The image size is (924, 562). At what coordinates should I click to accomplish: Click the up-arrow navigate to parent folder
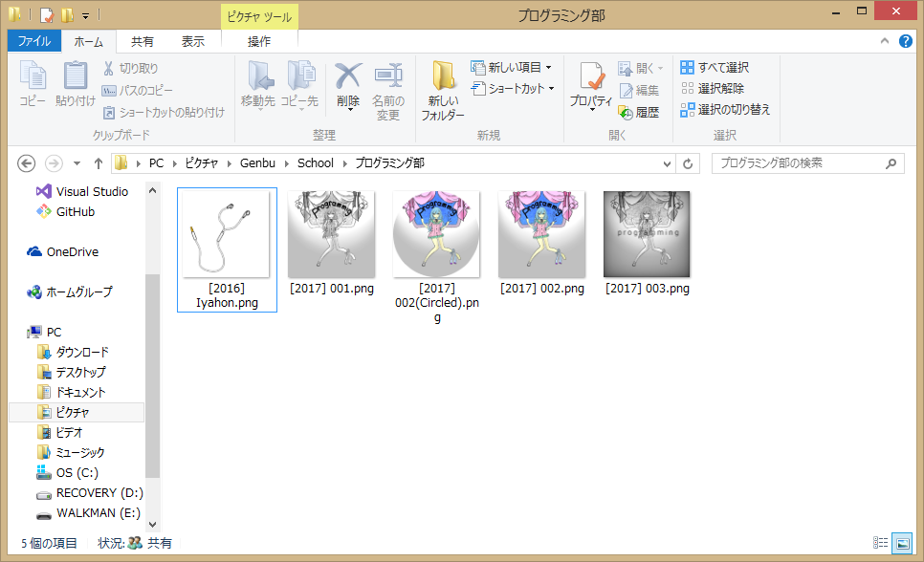pos(98,163)
